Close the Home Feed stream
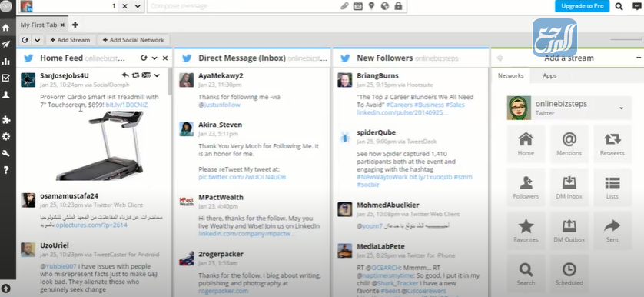The image size is (644, 297). [165, 58]
